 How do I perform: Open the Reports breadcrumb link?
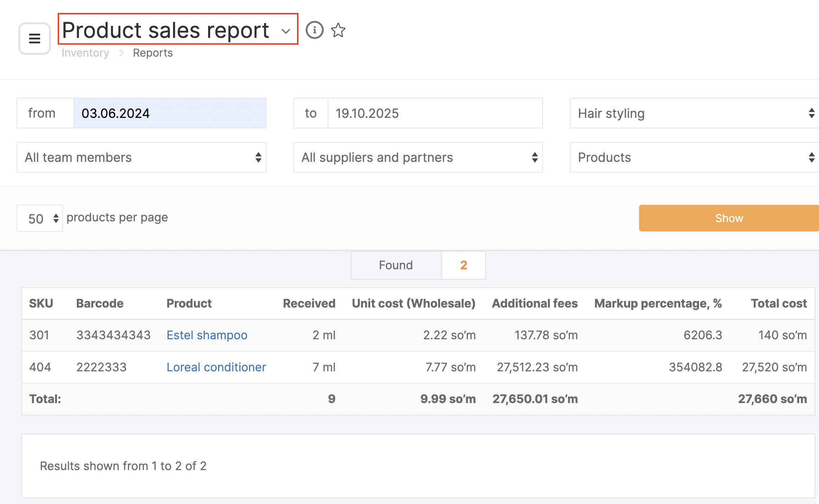pos(153,53)
